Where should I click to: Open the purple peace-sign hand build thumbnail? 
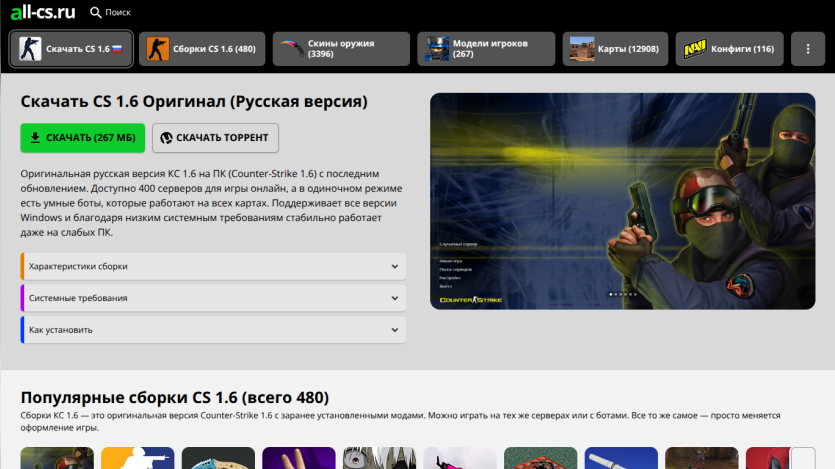click(x=299, y=458)
